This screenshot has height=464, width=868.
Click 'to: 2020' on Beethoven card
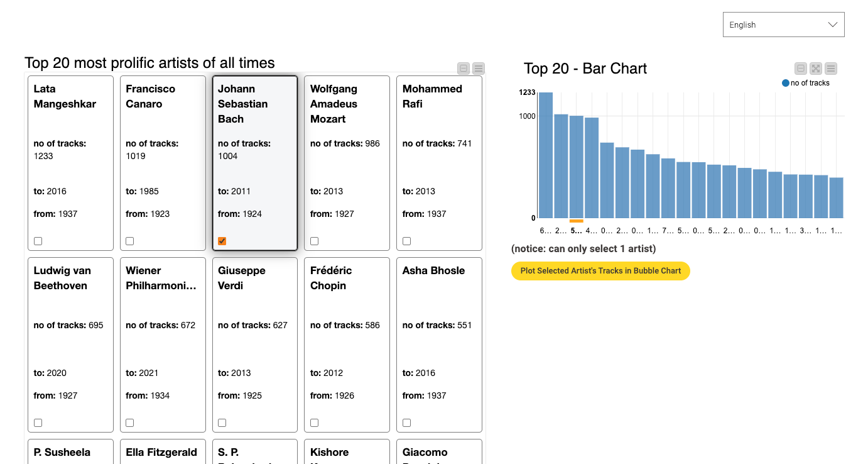[x=50, y=373]
